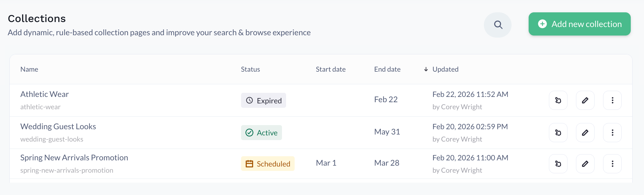Open the three-dot menu for Spring New Arrivals Promotion

[612, 164]
